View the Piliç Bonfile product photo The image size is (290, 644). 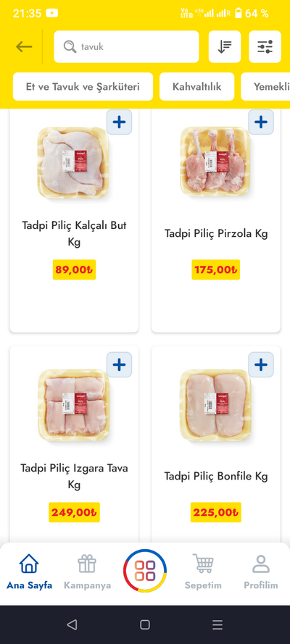pyautogui.click(x=215, y=406)
